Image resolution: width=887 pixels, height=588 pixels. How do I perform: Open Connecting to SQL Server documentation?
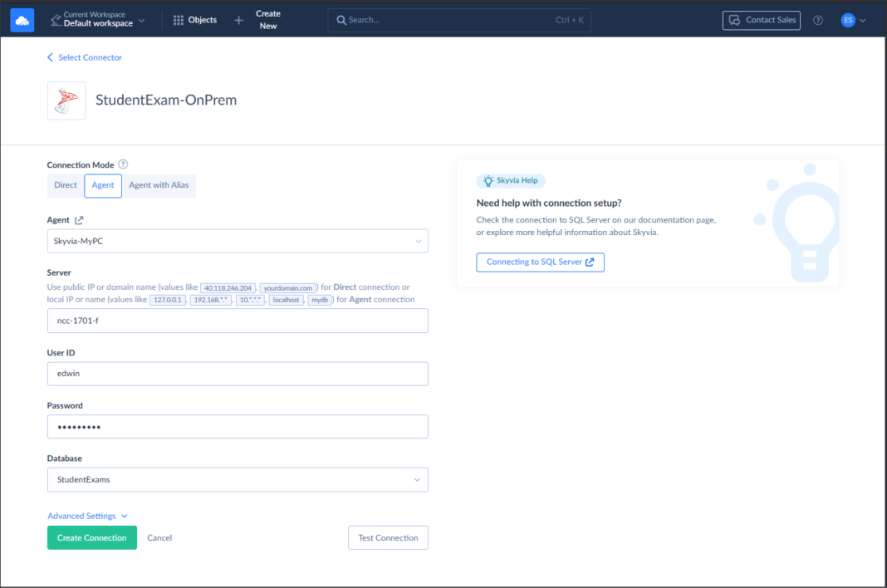click(x=540, y=262)
